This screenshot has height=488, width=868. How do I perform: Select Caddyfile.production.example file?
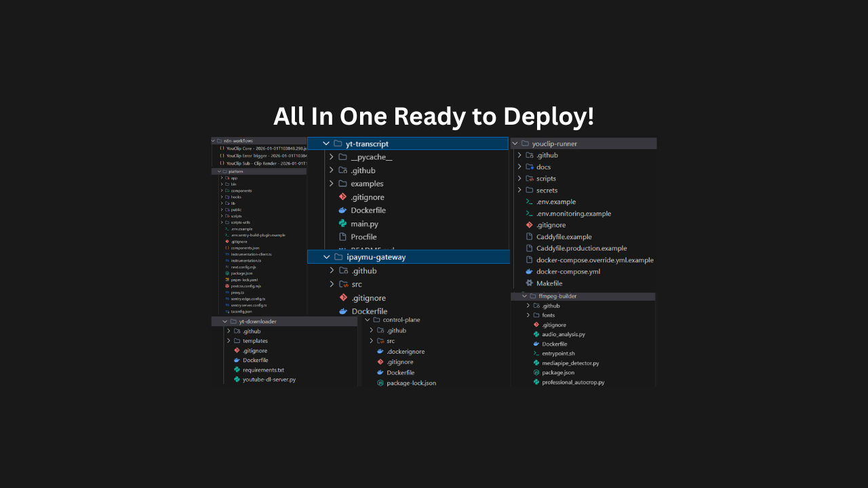tap(581, 248)
